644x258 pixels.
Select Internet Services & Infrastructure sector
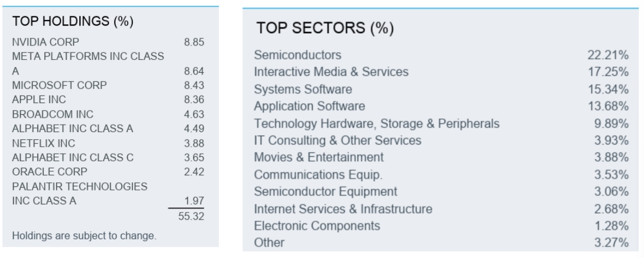click(x=343, y=208)
